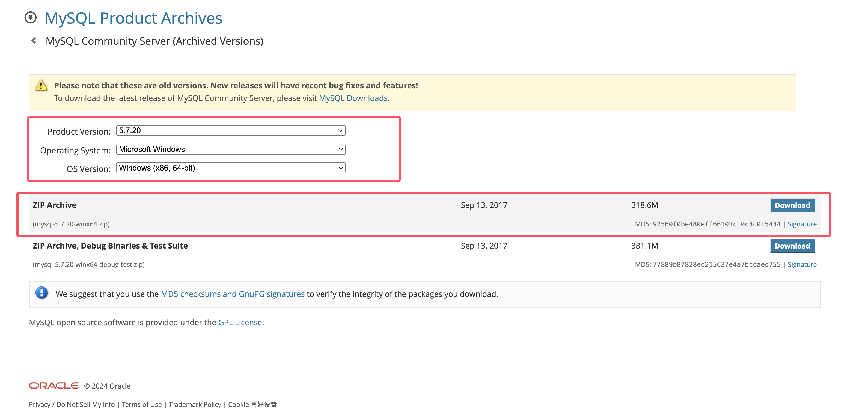Viewport: 868px width, 418px height.
Task: Download the Debug Binaries & Test Suite ZIP
Action: [792, 246]
